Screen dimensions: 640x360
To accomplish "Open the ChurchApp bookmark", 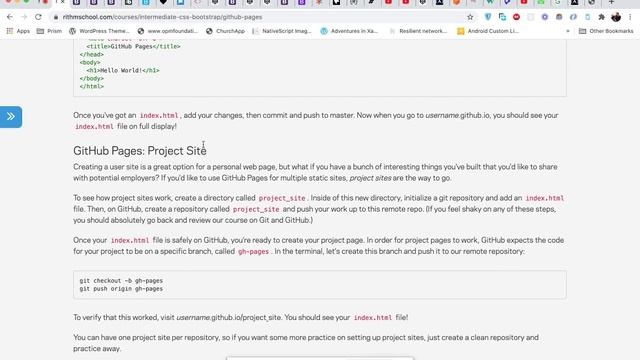I will [x=225, y=31].
